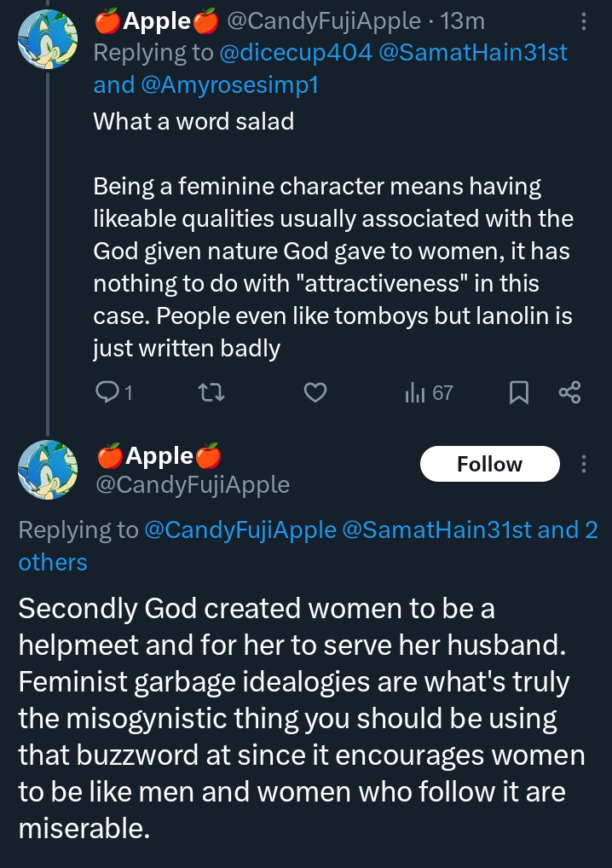This screenshot has width=612, height=868.
Task: Open @Amyrosesimp1 profile mention
Action: point(230,84)
